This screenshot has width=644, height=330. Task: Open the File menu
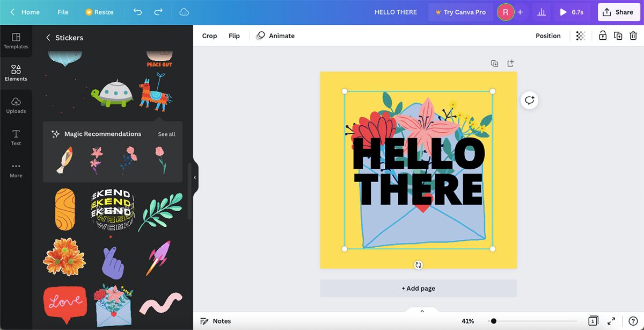coord(63,12)
